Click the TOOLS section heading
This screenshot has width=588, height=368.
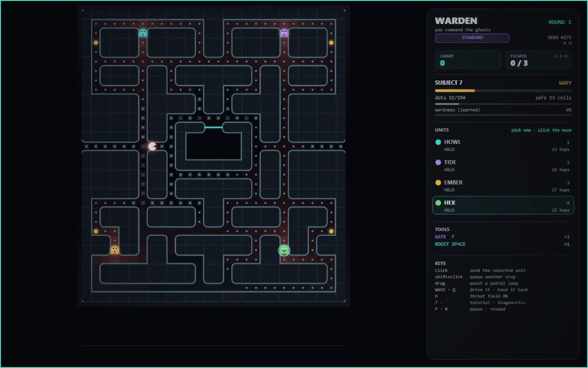pos(442,230)
